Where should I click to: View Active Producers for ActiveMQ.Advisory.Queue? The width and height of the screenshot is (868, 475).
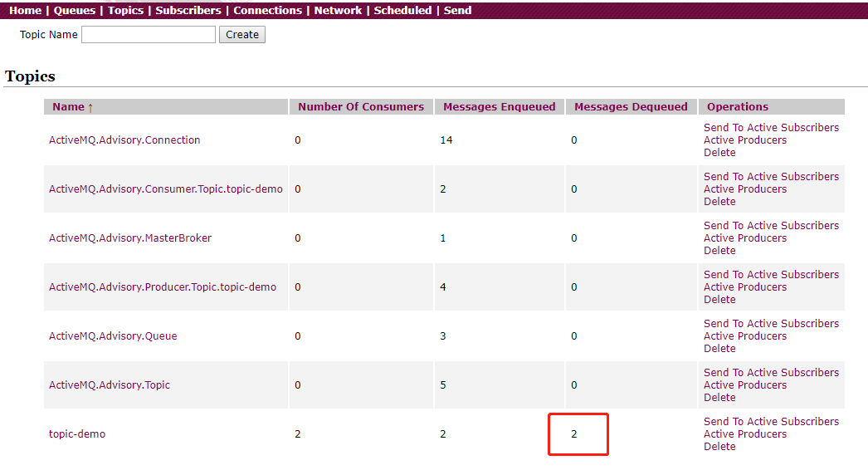[745, 335]
